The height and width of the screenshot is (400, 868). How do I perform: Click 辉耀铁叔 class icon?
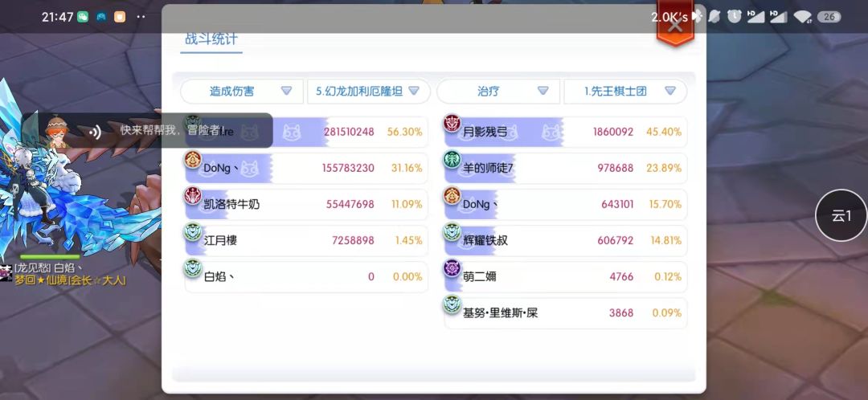452,232
